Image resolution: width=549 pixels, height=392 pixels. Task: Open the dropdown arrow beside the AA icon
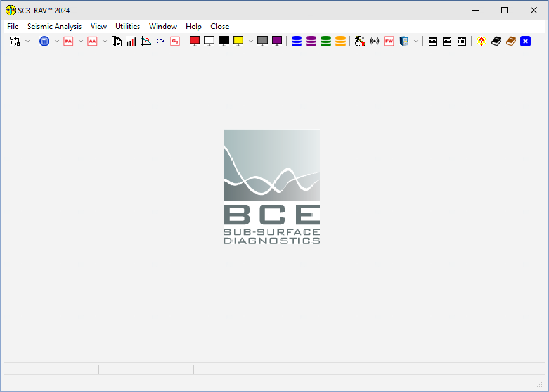105,41
